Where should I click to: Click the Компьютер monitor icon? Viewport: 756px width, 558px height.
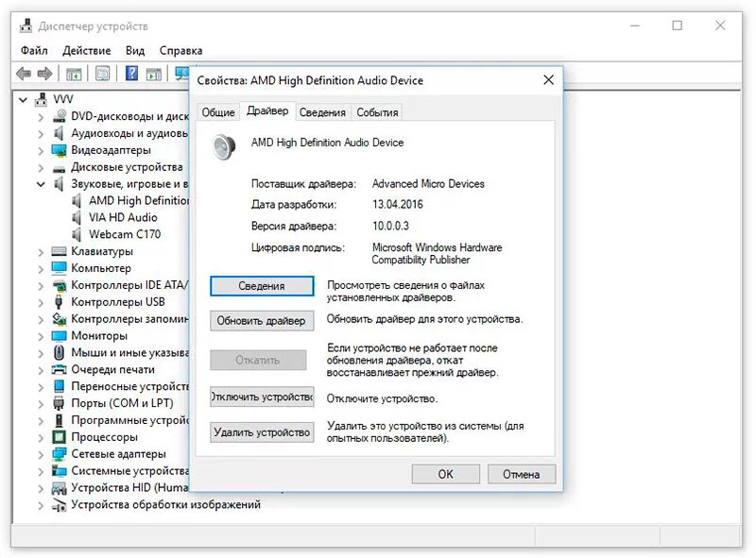click(59, 267)
